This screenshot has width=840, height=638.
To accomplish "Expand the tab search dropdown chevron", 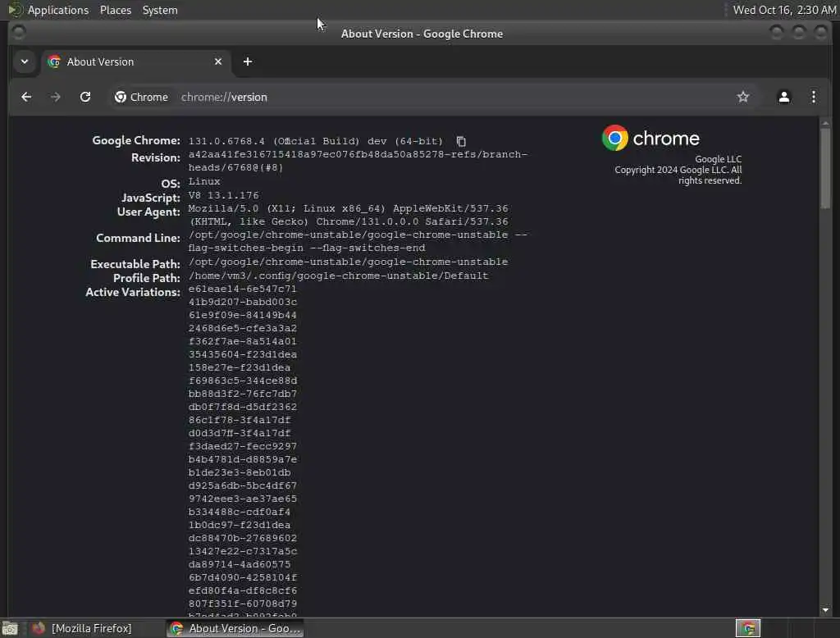I will tap(25, 62).
